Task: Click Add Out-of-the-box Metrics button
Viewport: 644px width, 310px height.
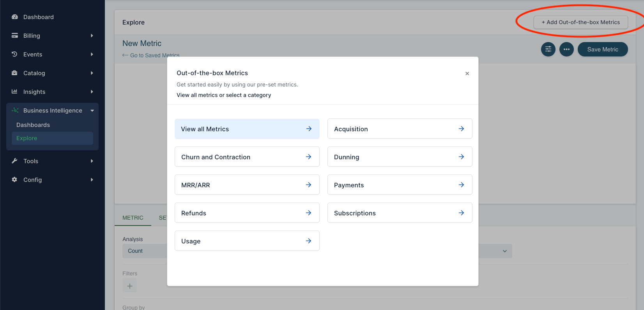Action: tap(580, 22)
